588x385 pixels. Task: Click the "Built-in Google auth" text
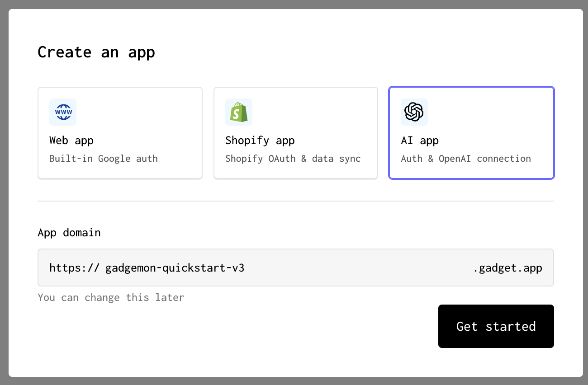pyautogui.click(x=104, y=159)
